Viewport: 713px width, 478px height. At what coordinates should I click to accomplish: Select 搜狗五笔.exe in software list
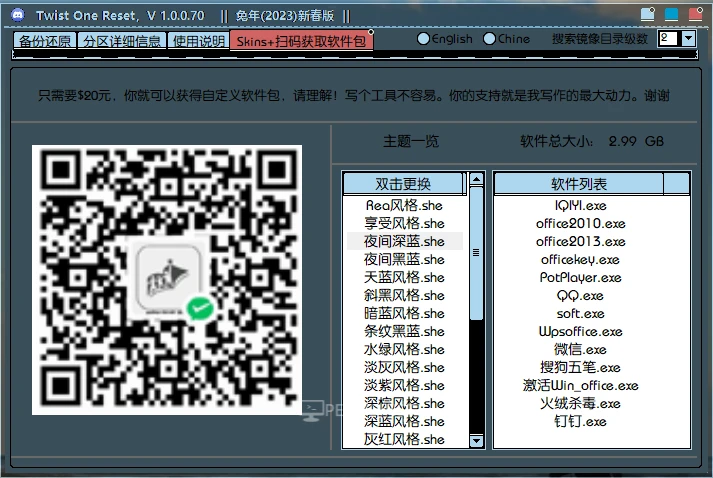tap(580, 367)
